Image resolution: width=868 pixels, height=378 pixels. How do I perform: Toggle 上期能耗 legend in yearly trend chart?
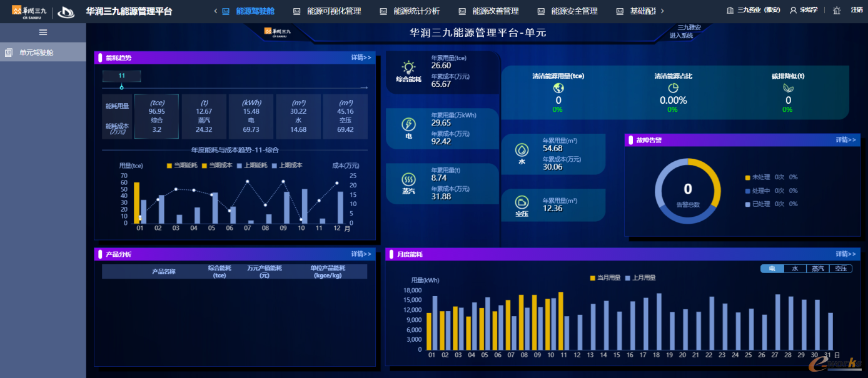(252, 166)
